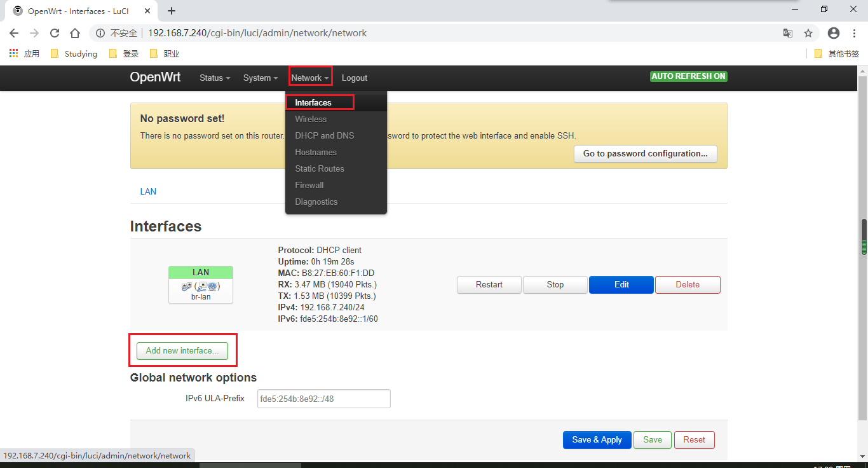The width and height of the screenshot is (868, 468).
Task: Expand the System dropdown menu
Action: click(261, 78)
